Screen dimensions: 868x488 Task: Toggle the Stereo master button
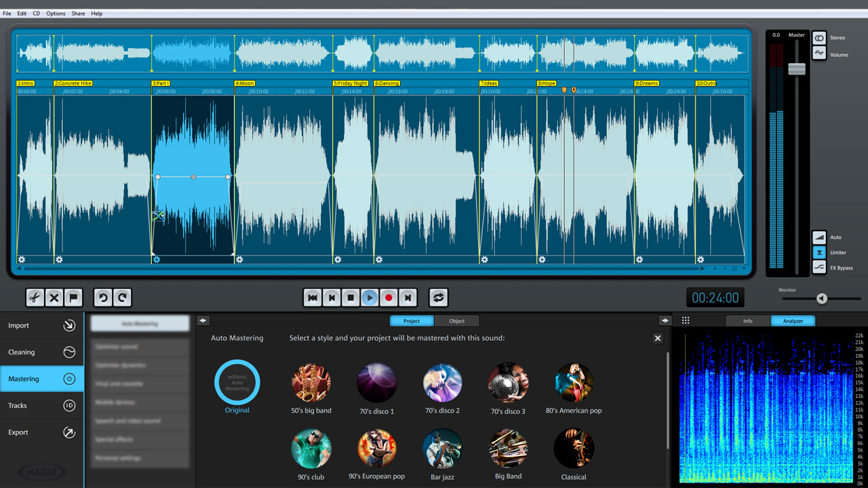(819, 38)
